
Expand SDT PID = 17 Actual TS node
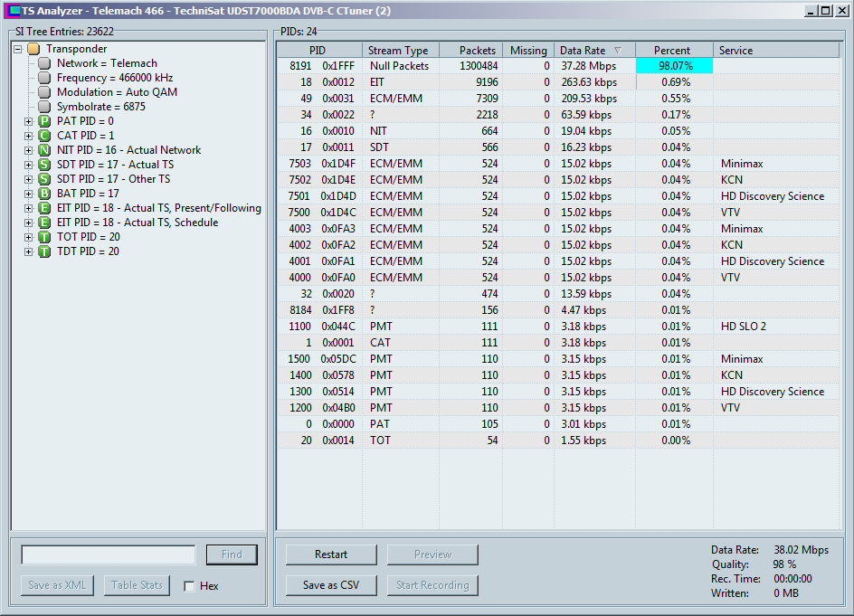28,165
